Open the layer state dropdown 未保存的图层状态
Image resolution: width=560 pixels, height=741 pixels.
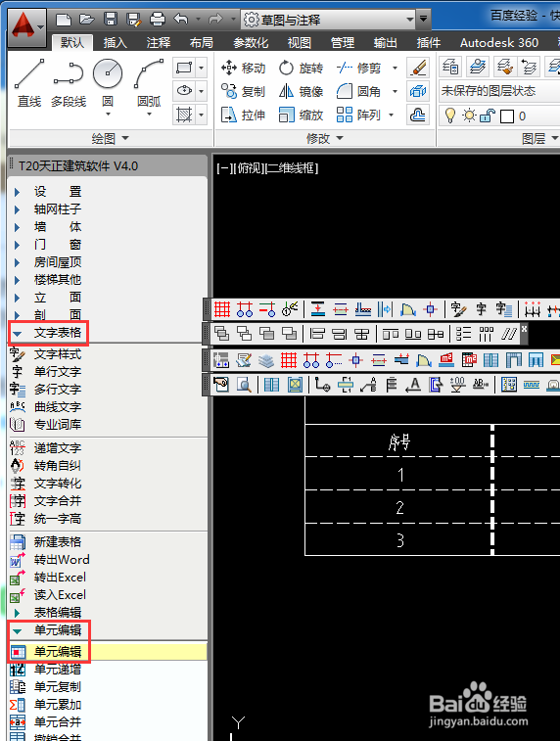click(x=499, y=91)
